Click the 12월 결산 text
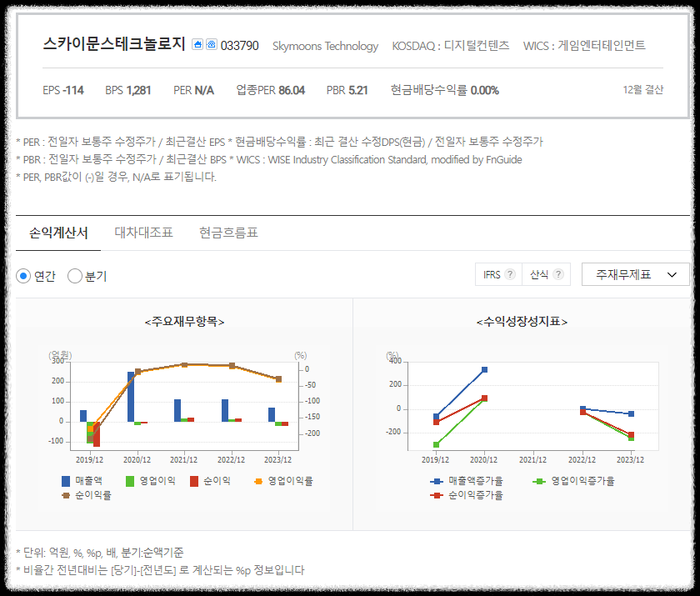700x596 pixels. click(642, 90)
